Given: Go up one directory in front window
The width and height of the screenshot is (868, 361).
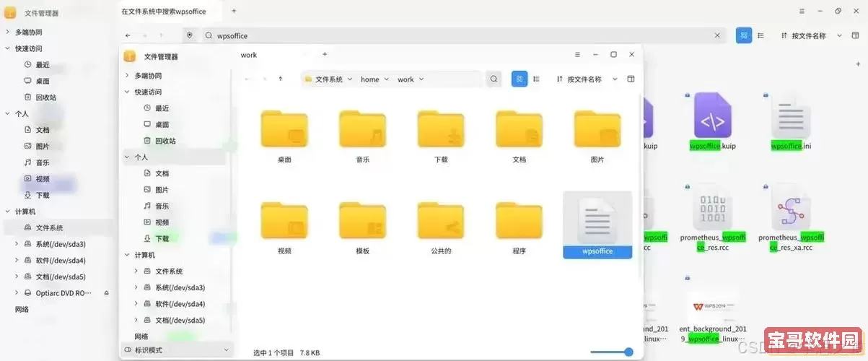Looking at the screenshot, I should 280,79.
